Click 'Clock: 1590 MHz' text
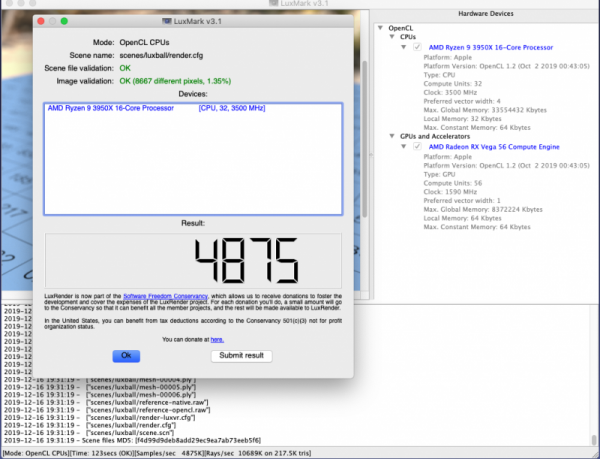Screen dimensions: 600x459 (x=450, y=192)
